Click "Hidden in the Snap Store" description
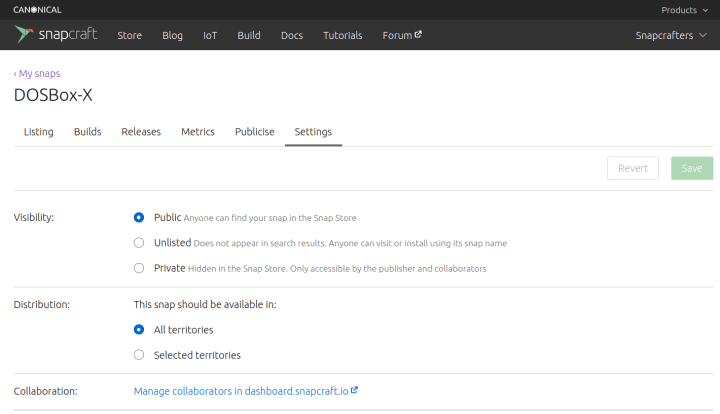 pyautogui.click(x=337, y=269)
